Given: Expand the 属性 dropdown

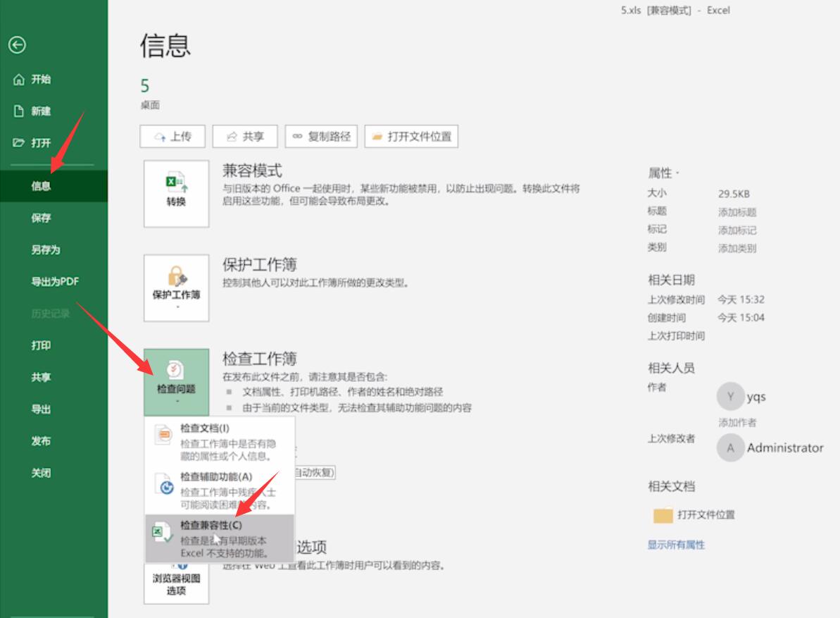Looking at the screenshot, I should 663,173.
